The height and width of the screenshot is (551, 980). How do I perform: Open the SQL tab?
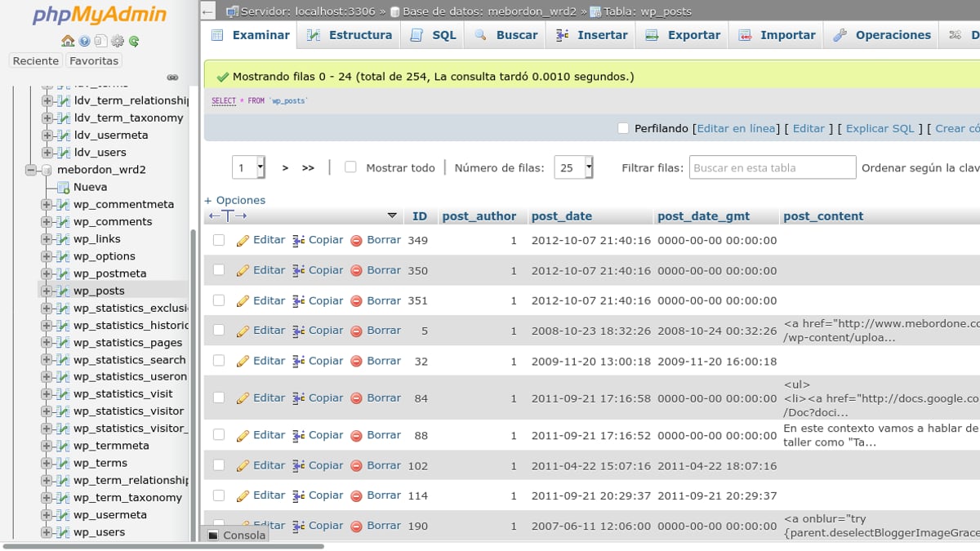tap(433, 35)
